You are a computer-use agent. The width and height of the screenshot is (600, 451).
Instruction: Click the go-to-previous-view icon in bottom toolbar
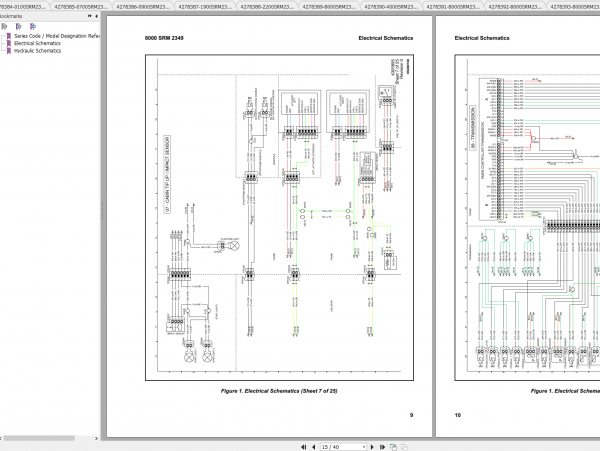coord(393,447)
